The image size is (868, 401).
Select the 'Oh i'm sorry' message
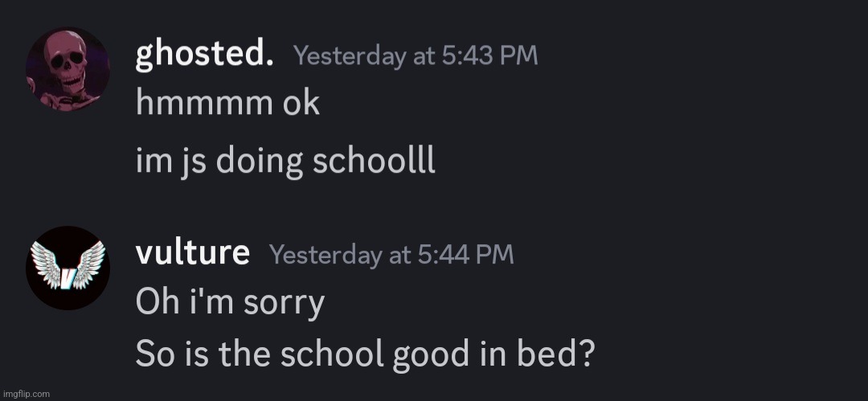coord(231,303)
